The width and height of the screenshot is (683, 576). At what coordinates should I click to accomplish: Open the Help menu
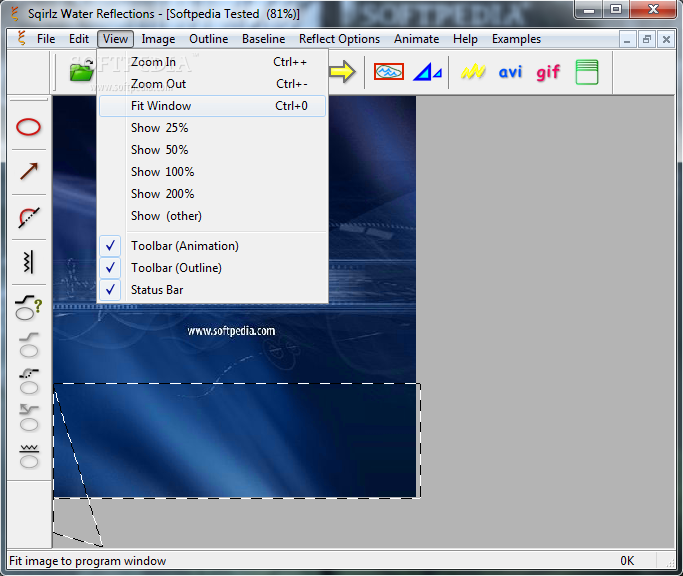(465, 39)
